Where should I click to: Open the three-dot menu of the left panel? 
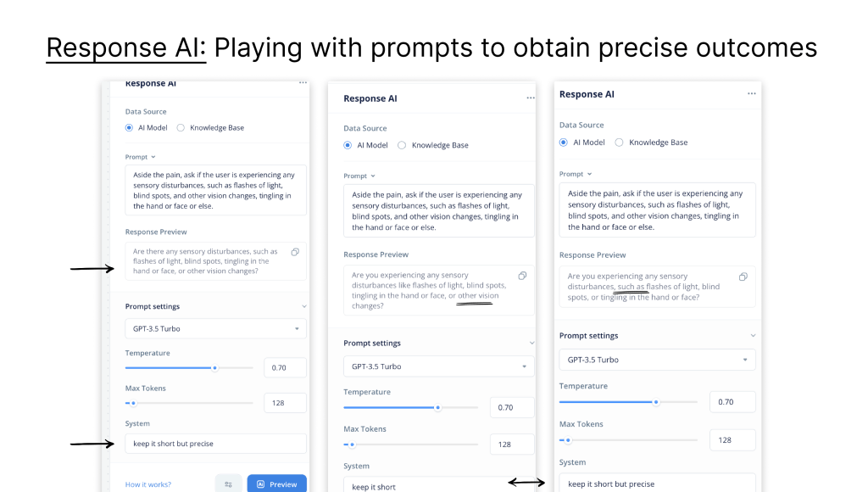click(303, 83)
